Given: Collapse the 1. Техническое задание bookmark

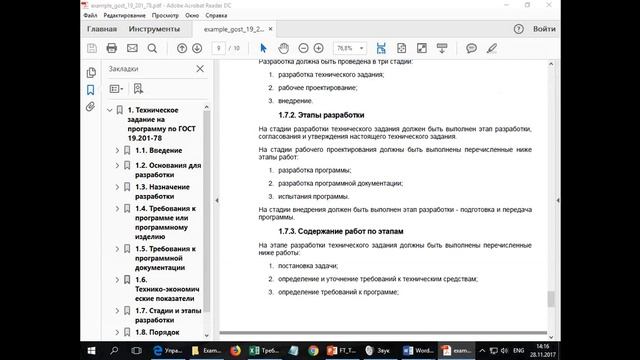Looking at the screenshot, I should [x=109, y=110].
